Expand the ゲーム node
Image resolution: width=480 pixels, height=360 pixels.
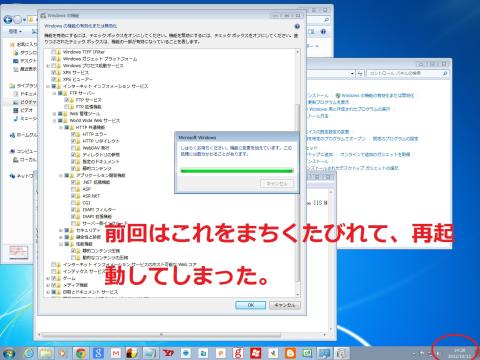coord(48,278)
